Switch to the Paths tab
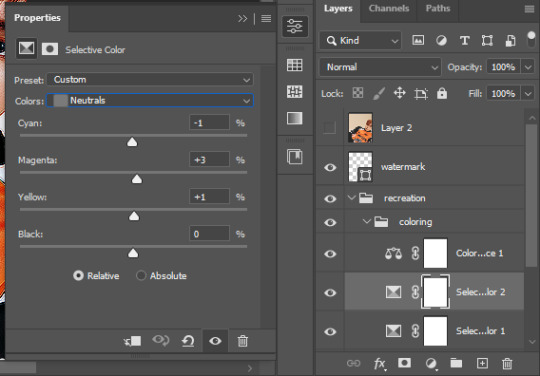 pyautogui.click(x=438, y=8)
